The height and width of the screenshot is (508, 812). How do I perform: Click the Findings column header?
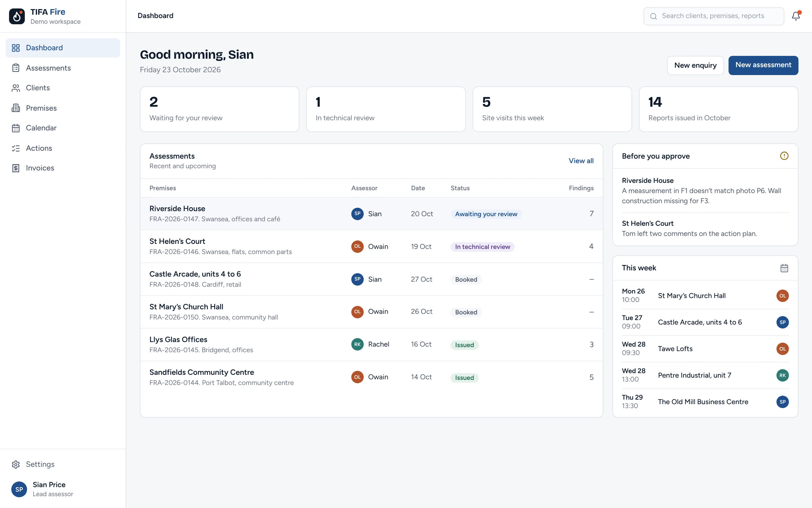point(581,188)
